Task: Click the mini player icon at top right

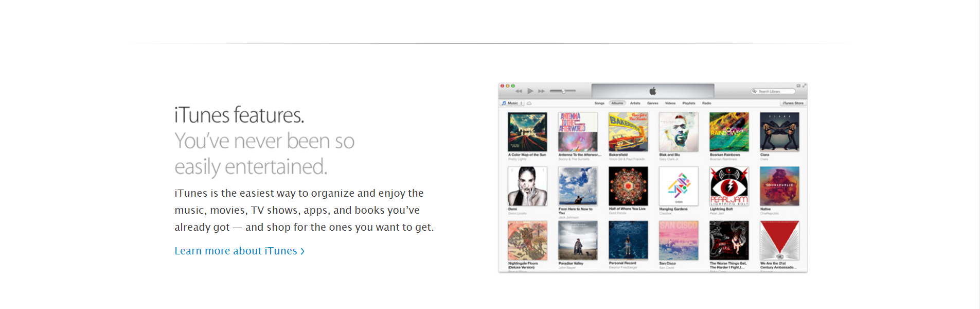Action: point(798,85)
